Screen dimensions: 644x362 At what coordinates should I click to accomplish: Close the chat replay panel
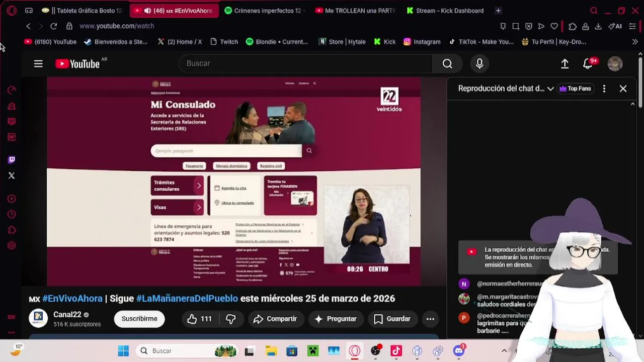(623, 88)
